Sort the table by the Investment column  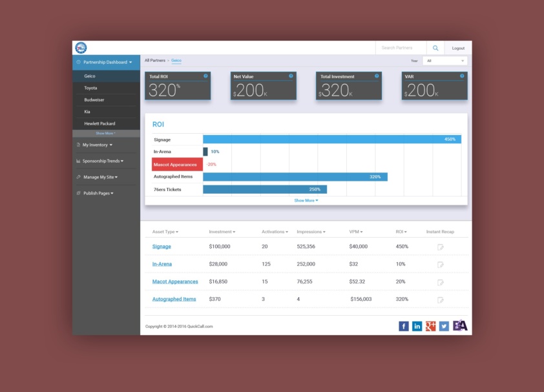(222, 232)
